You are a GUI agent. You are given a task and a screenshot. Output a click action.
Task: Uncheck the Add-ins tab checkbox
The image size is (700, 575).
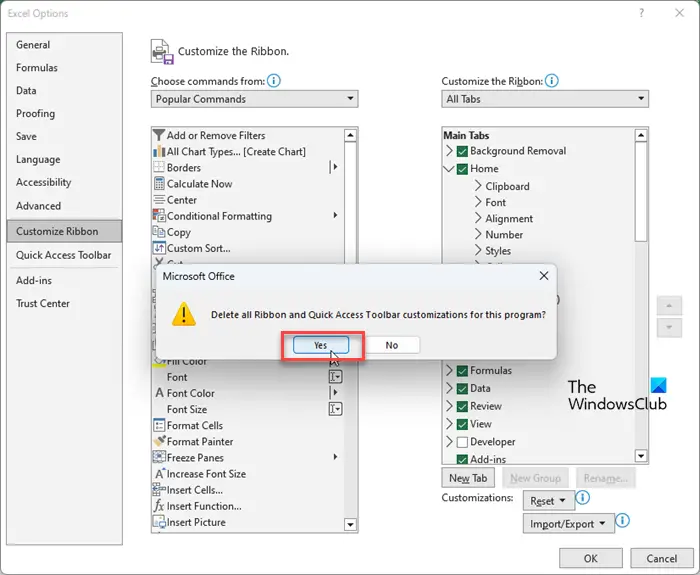click(462, 459)
